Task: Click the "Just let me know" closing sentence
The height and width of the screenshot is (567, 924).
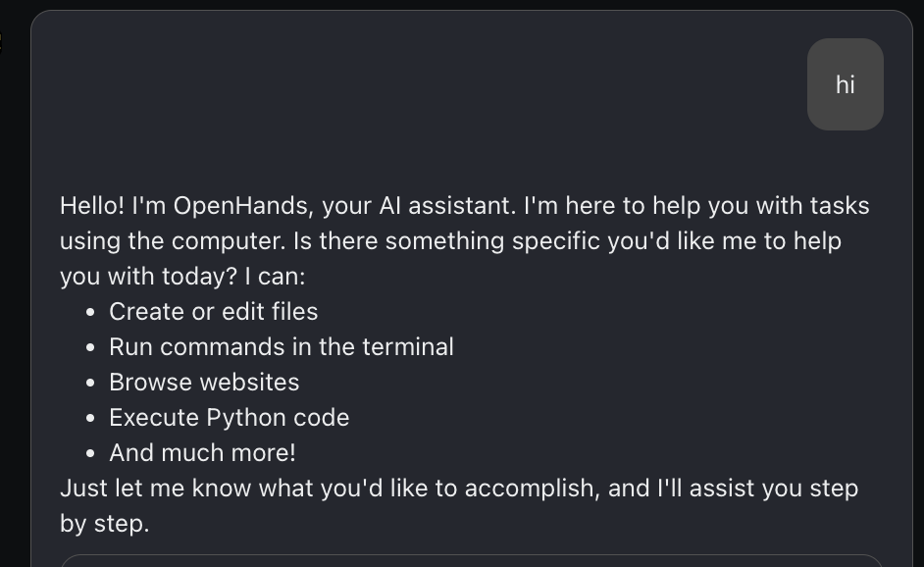Action: tap(156, 489)
